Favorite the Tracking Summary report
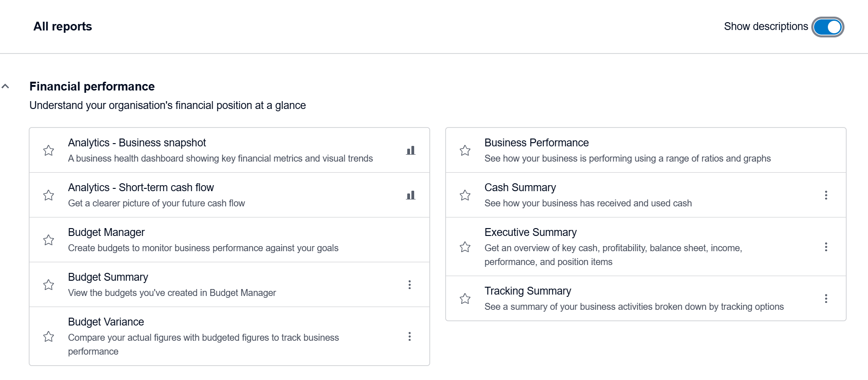This screenshot has width=868, height=380. pyautogui.click(x=464, y=298)
